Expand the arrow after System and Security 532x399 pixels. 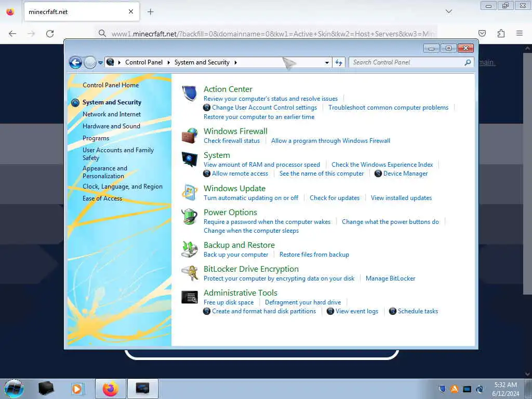[x=235, y=62]
